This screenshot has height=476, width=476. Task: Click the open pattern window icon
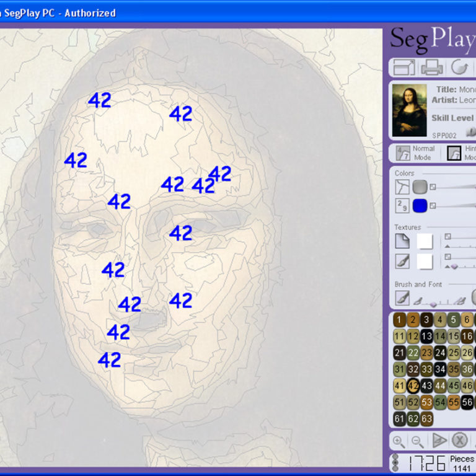pos(404,67)
